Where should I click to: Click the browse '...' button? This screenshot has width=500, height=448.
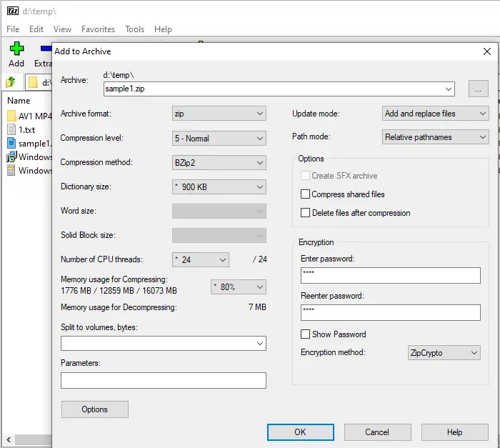point(478,89)
